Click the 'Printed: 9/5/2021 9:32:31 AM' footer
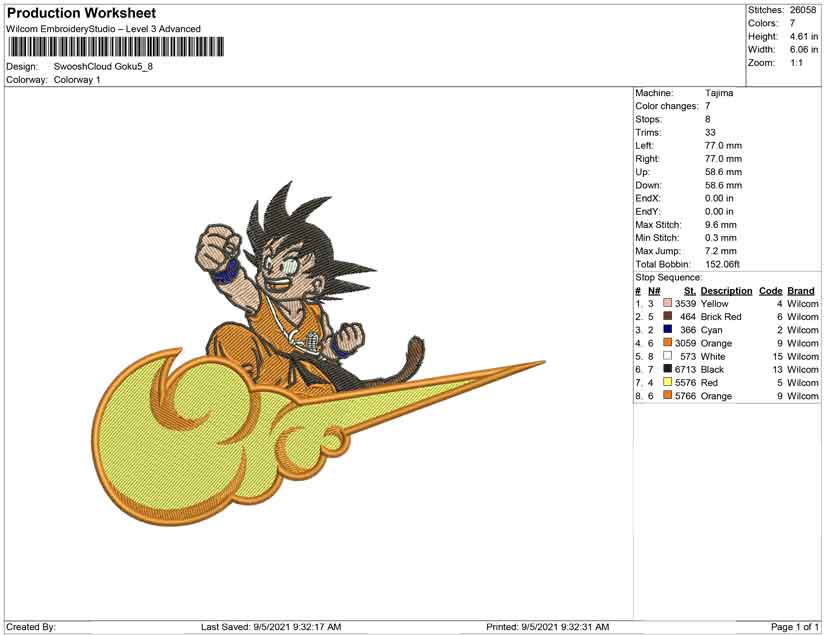 pos(548,627)
